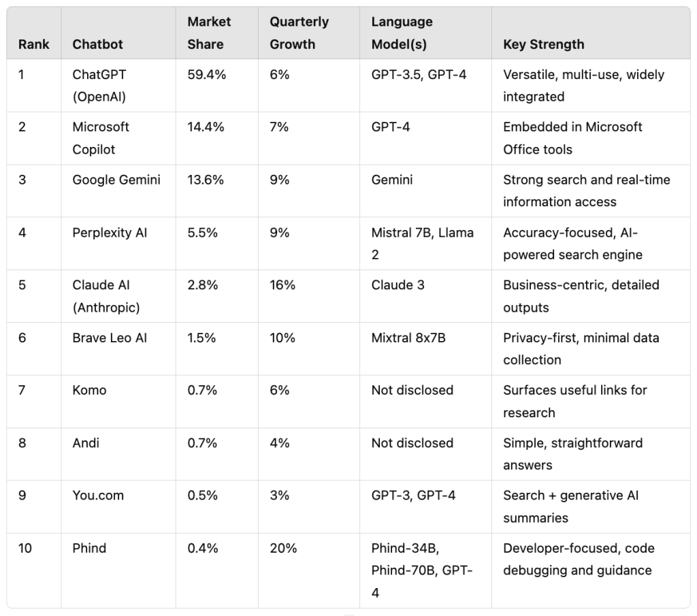The width and height of the screenshot is (697, 616).
Task: Select the Microsoft Copilot cell
Action: (101, 138)
